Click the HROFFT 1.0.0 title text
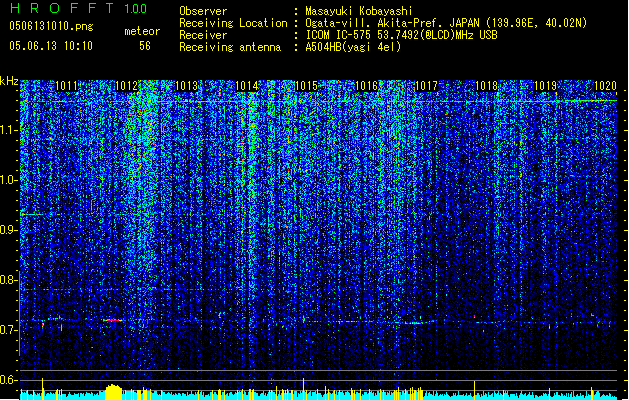The image size is (629, 400). 78,8
